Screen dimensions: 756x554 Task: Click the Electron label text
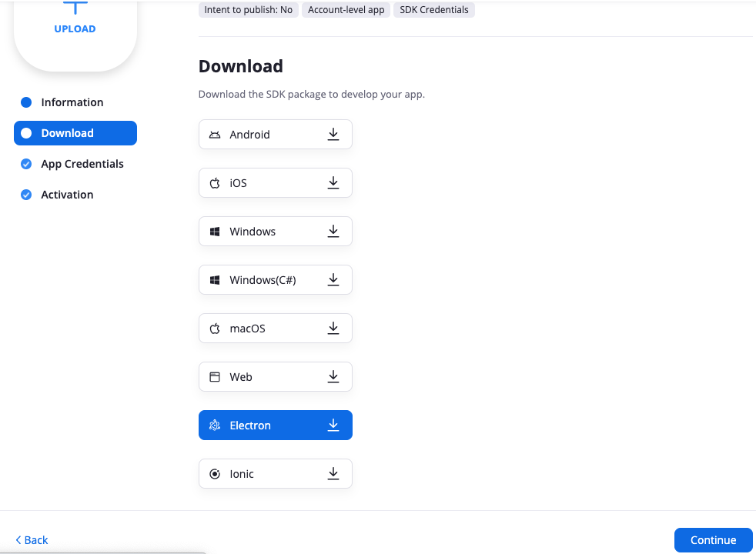[x=250, y=426]
